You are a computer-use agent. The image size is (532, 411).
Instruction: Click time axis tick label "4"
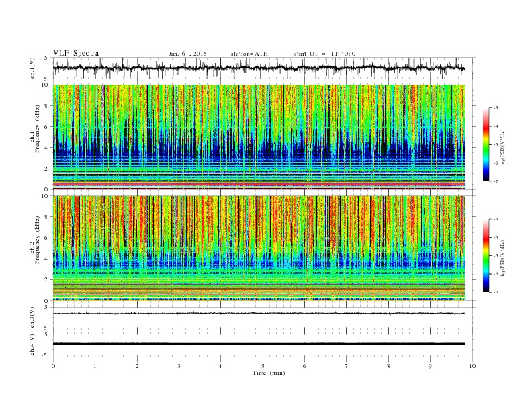220,366
